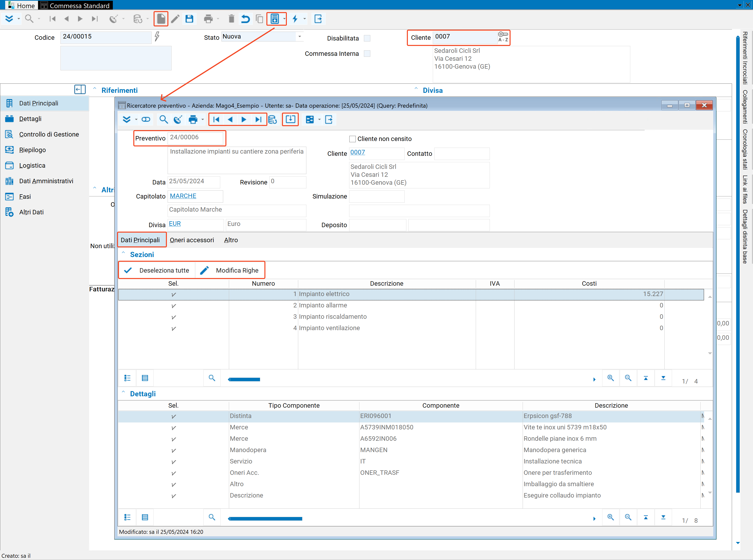Viewport: 753px width, 560px height.
Task: Click the exit icon in main toolbar
Action: [318, 19]
